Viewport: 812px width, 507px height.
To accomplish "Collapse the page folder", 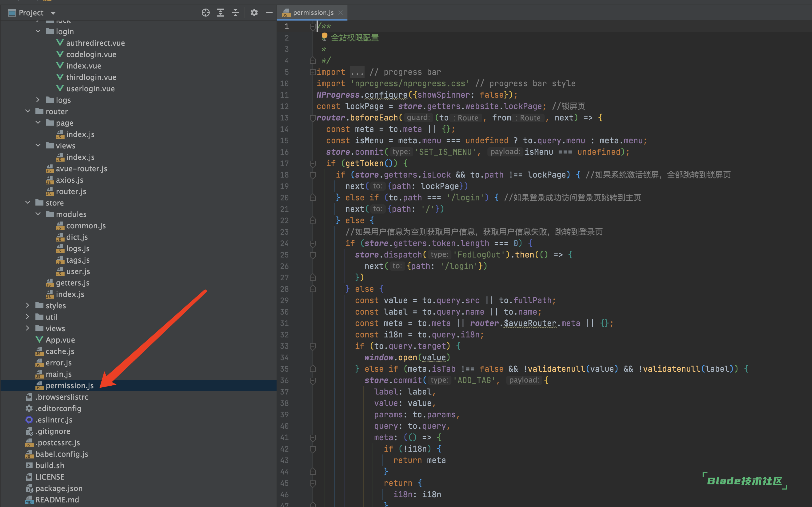I will coord(38,122).
